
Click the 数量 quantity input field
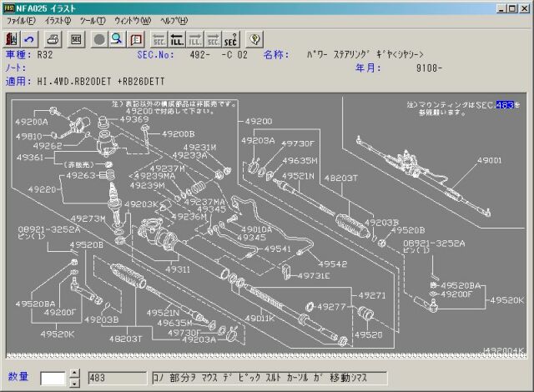53,379
